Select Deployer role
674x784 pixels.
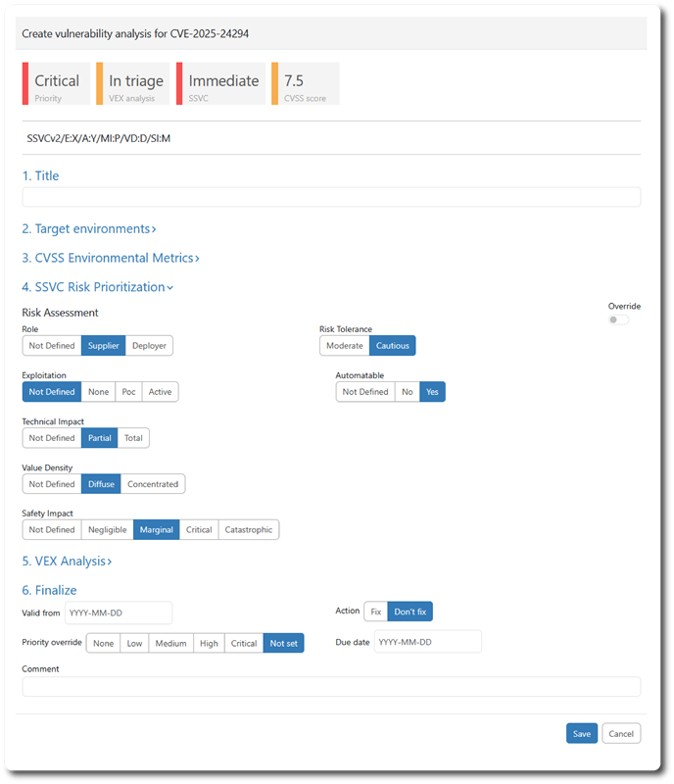149,346
